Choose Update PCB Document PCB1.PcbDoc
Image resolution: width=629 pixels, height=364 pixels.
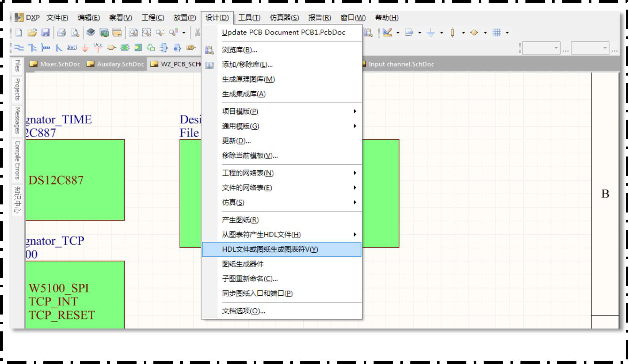(283, 33)
